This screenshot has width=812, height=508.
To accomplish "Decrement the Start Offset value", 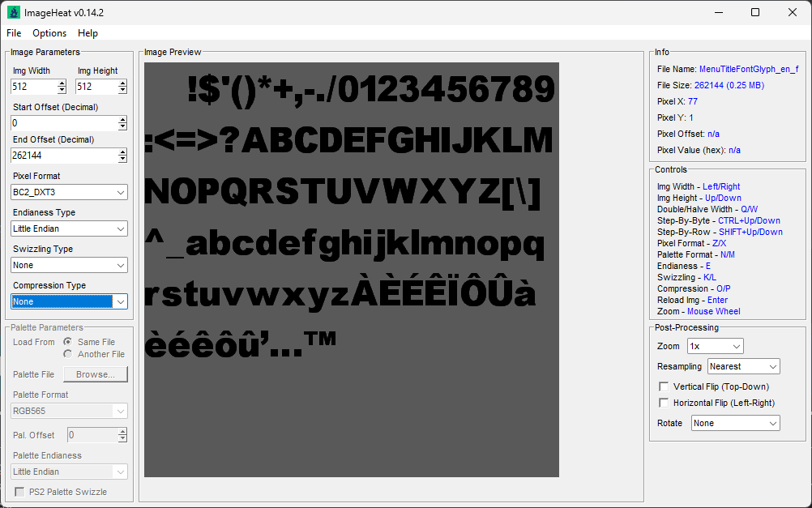I will (x=122, y=126).
